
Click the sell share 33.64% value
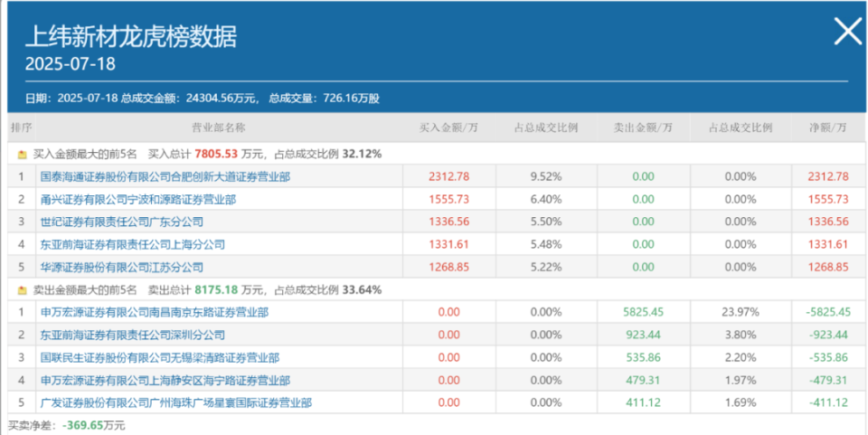362,290
